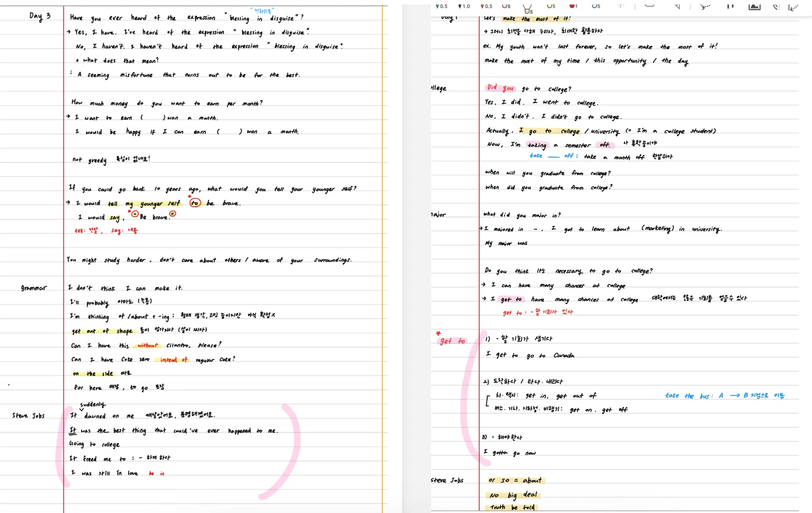
Task: Click the vertical dots toolbar separator handle
Action: 635,6
